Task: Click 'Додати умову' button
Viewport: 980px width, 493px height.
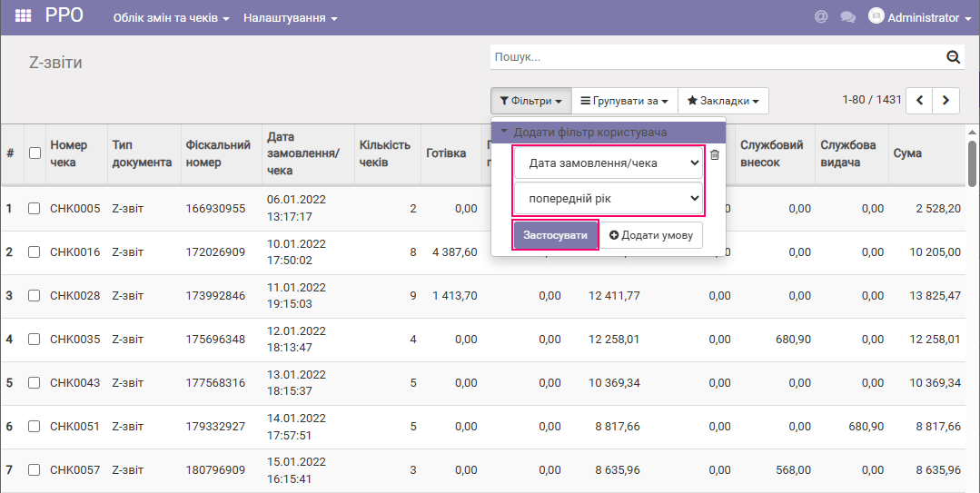Action: pyautogui.click(x=651, y=235)
